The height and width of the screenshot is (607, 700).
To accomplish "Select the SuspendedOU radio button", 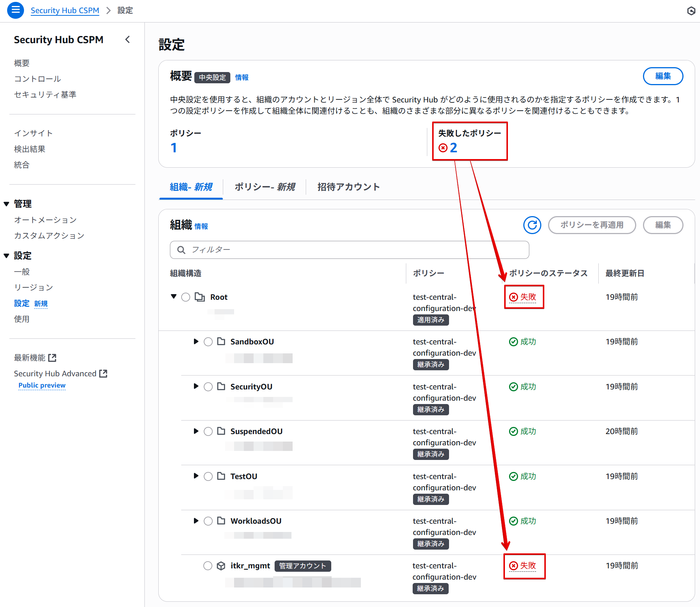I will (208, 431).
